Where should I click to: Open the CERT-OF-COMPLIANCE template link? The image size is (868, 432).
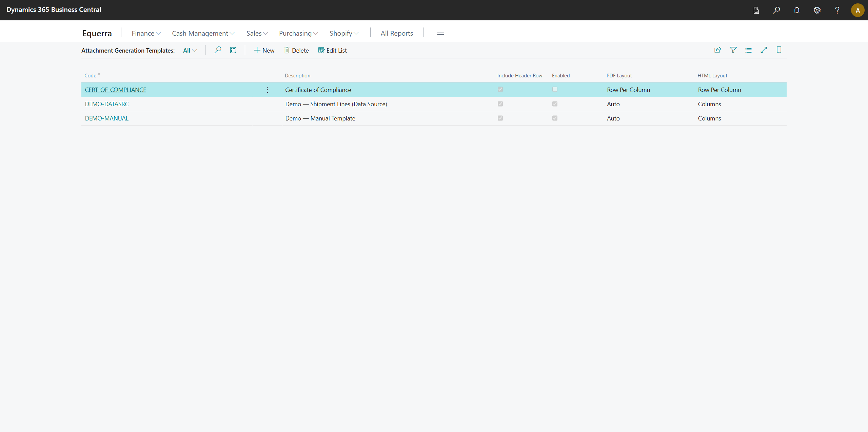(115, 90)
